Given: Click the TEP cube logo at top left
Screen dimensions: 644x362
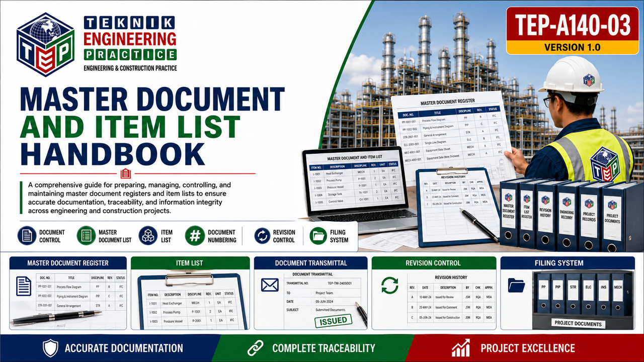Looking at the screenshot, I should click(46, 45).
